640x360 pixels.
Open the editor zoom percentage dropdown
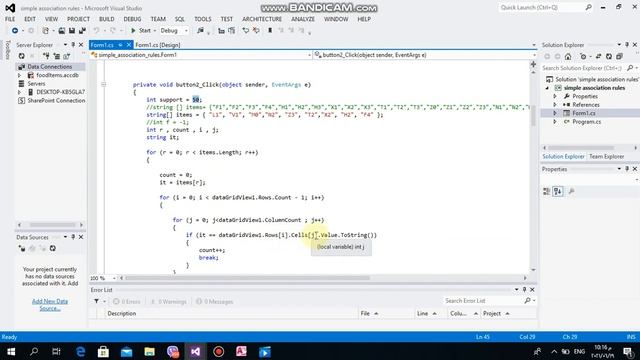(x=114, y=278)
